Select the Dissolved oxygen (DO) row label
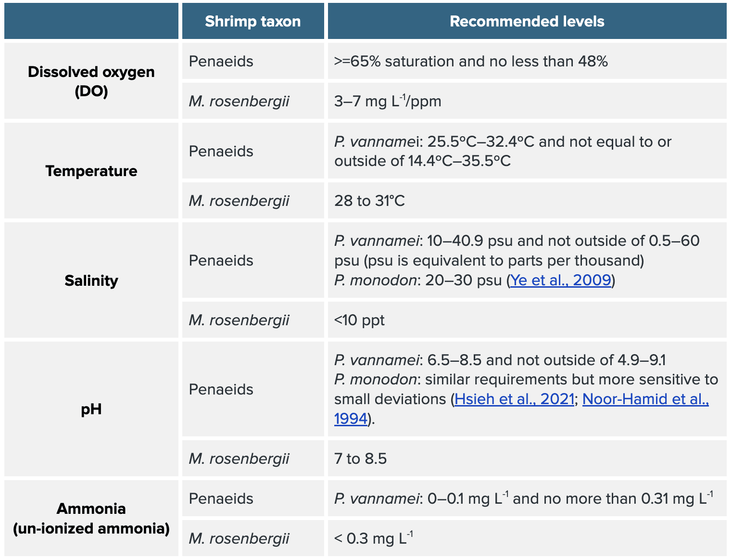This screenshot has width=732, height=560. pos(91,81)
